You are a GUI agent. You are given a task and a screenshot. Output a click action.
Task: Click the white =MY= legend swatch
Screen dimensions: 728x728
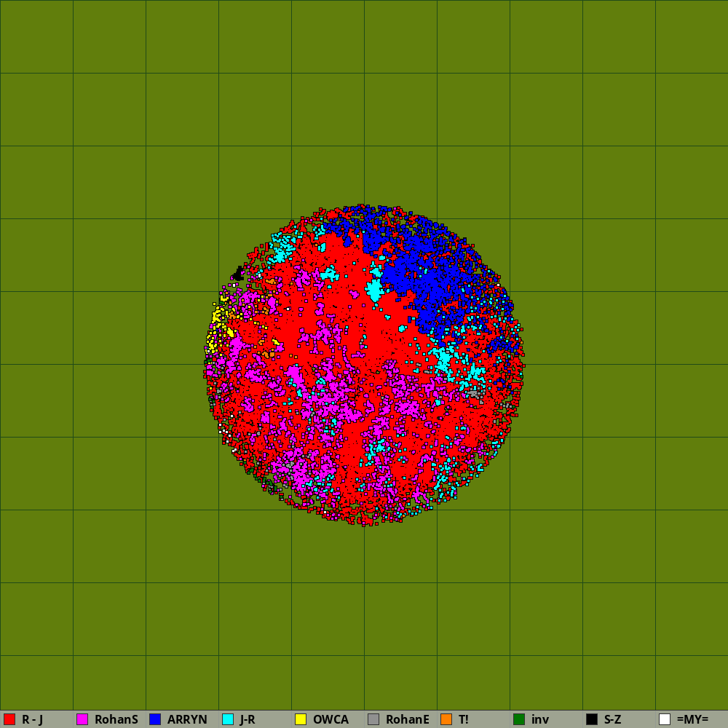[x=665, y=719]
